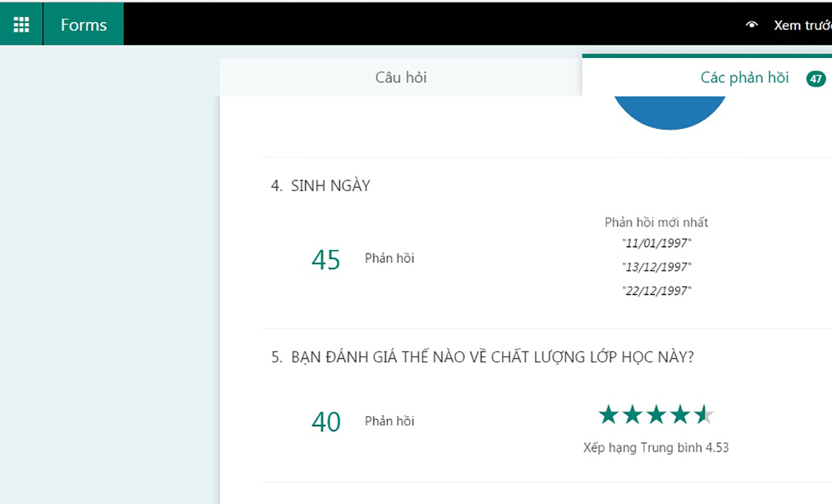Click the 40 responses number
832x504 pixels.
(x=326, y=422)
